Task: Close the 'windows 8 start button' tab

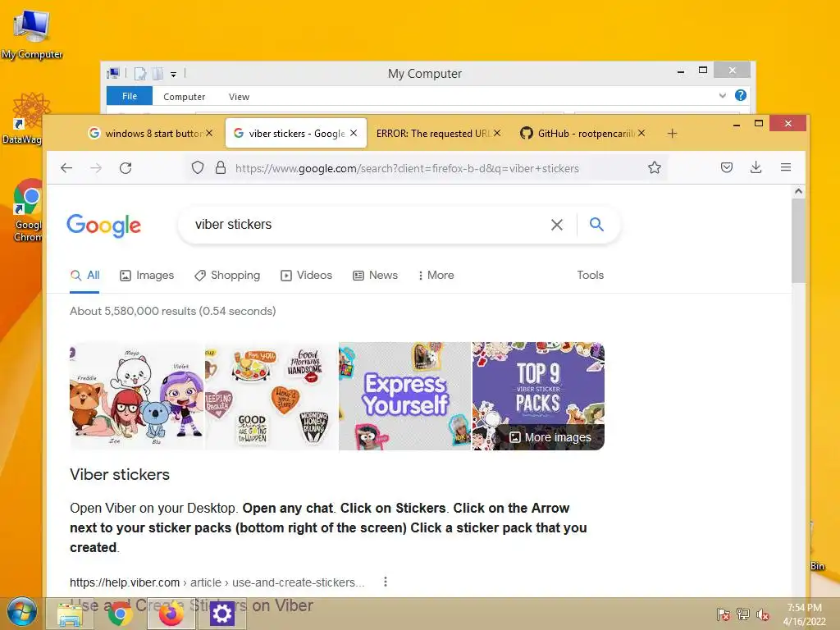Action: click(209, 133)
